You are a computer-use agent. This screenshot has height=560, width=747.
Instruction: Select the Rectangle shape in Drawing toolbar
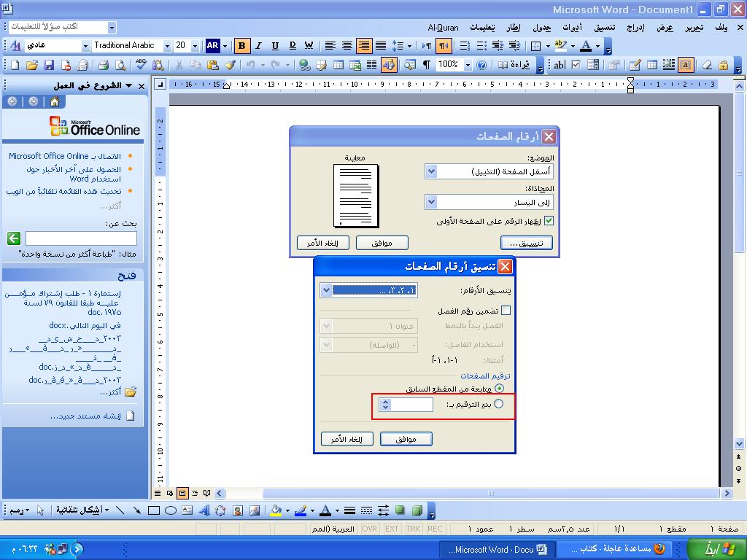click(x=153, y=510)
